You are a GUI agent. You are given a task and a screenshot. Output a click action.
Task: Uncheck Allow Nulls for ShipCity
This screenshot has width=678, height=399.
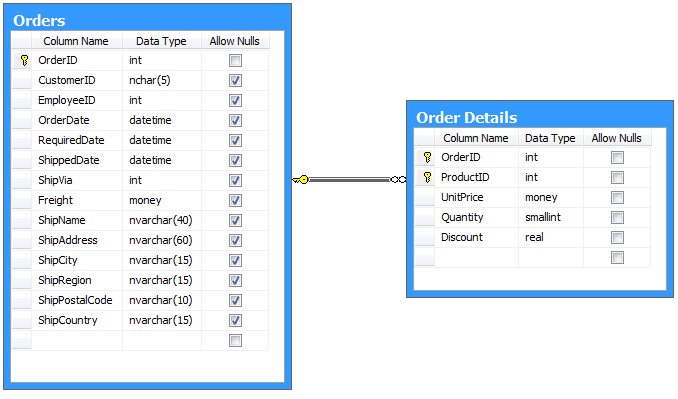pyautogui.click(x=235, y=260)
